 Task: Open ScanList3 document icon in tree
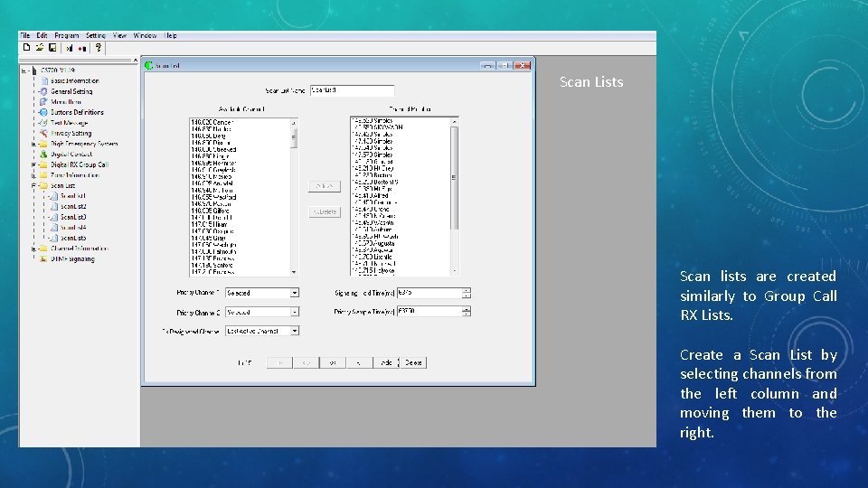click(54, 217)
